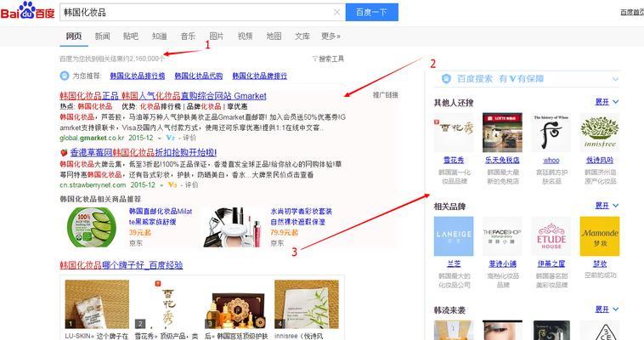Click the cn.strawberrynet.com URL
644x340 pixels.
tap(93, 185)
